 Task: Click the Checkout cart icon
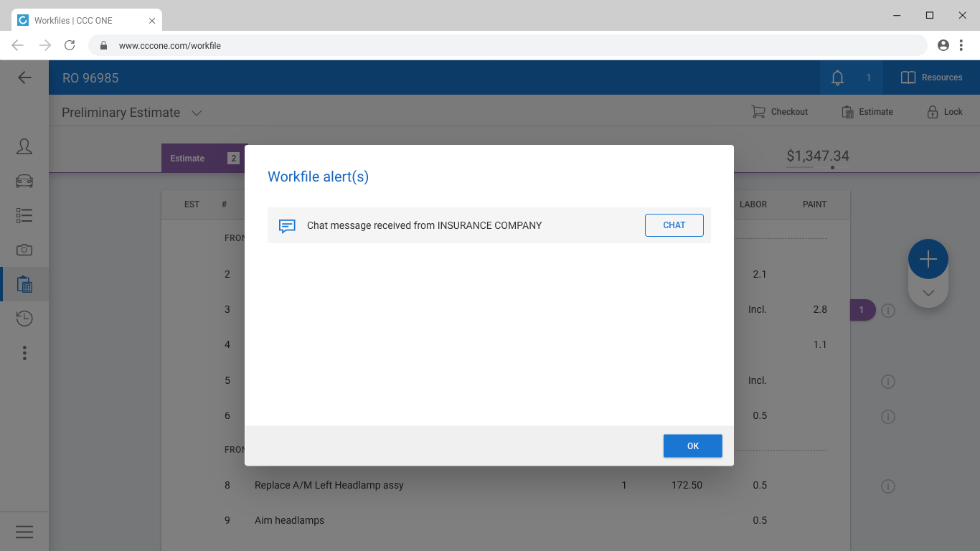(758, 112)
